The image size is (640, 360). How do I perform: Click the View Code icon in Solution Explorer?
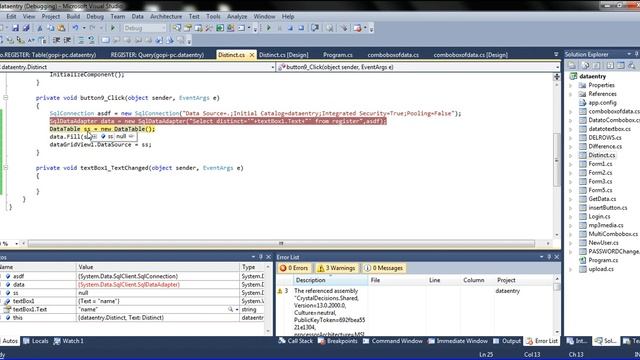click(610, 65)
